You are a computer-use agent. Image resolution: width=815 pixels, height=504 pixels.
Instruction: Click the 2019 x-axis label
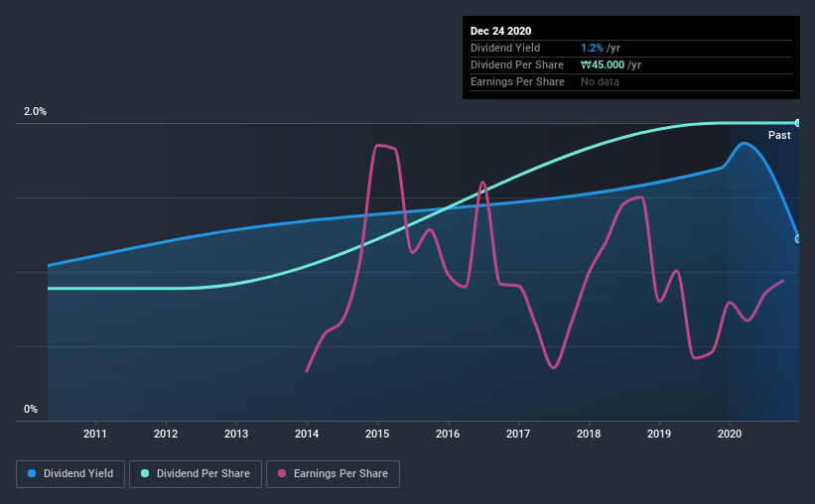pos(659,434)
